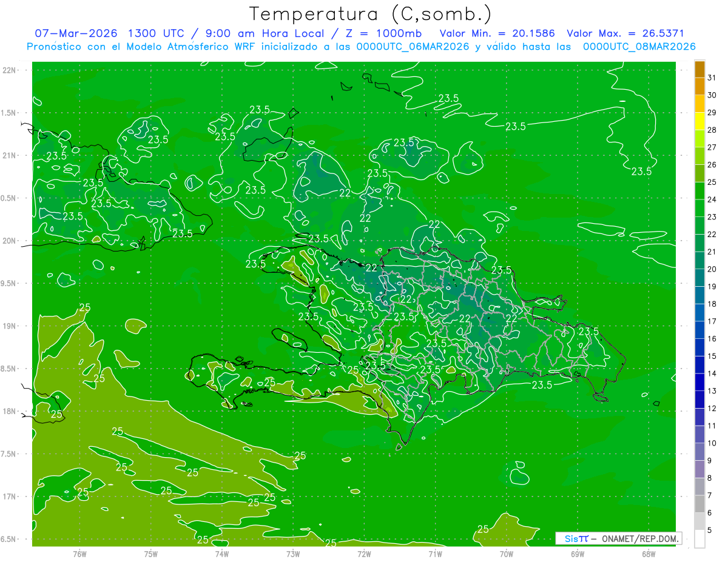The image size is (728, 562).
Task: Select legend value '27' on the color scale
Action: [712, 148]
